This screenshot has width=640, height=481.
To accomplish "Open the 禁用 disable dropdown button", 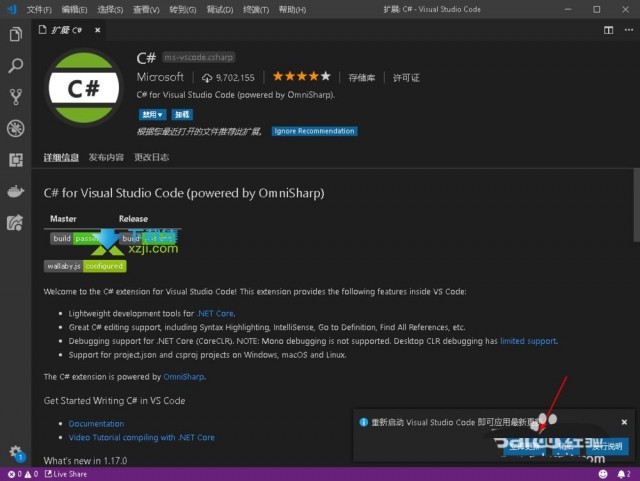I will click(x=152, y=115).
